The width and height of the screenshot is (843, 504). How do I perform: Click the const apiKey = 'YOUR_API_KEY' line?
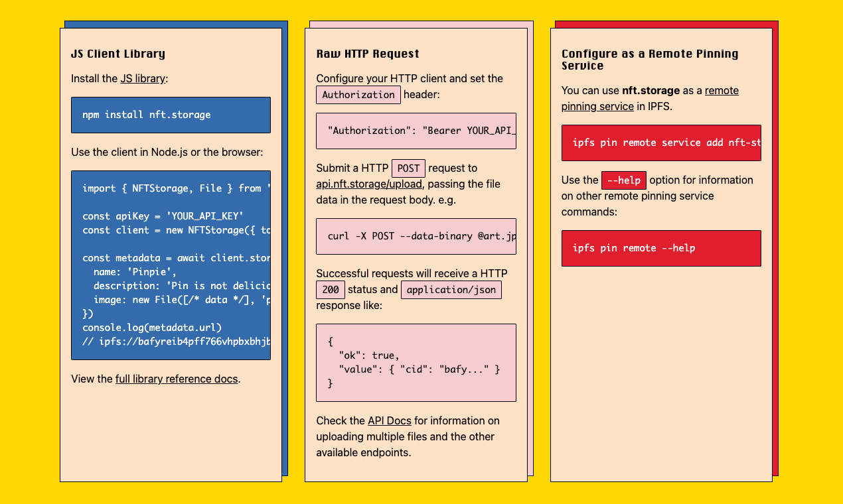click(x=163, y=216)
